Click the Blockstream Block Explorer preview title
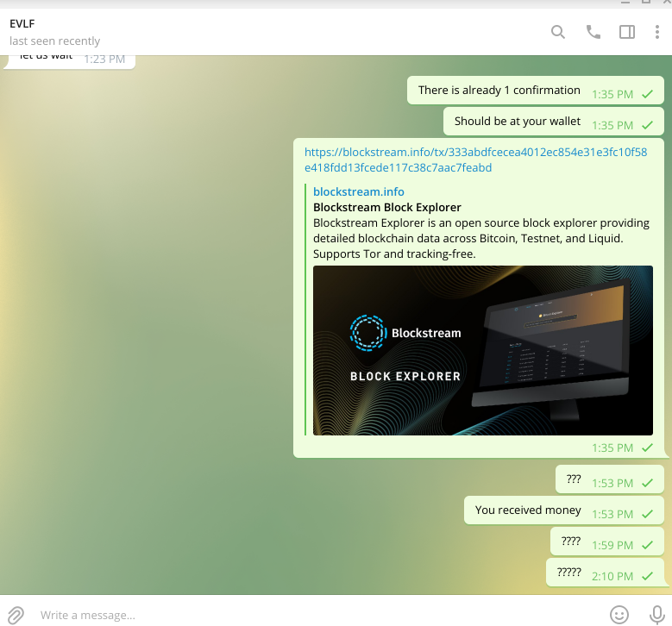Viewport: 672px width, 626px height. (x=387, y=208)
